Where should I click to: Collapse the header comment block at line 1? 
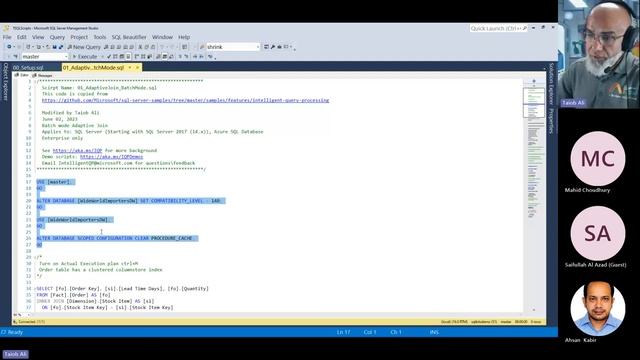point(36,81)
